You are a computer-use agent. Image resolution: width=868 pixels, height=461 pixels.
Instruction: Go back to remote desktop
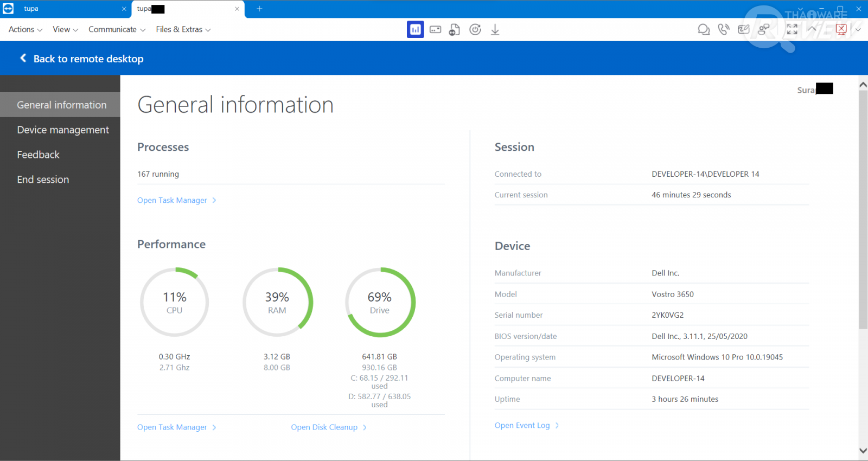click(x=88, y=59)
